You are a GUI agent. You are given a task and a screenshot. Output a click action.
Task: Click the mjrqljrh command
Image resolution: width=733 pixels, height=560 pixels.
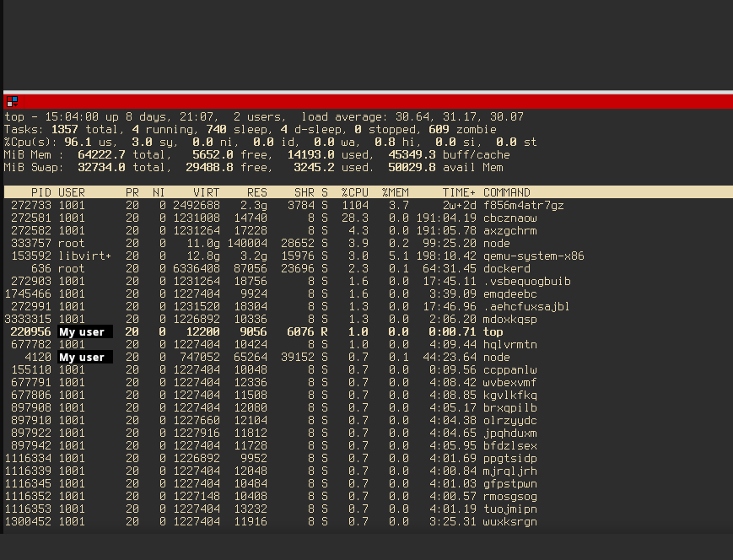[510, 471]
